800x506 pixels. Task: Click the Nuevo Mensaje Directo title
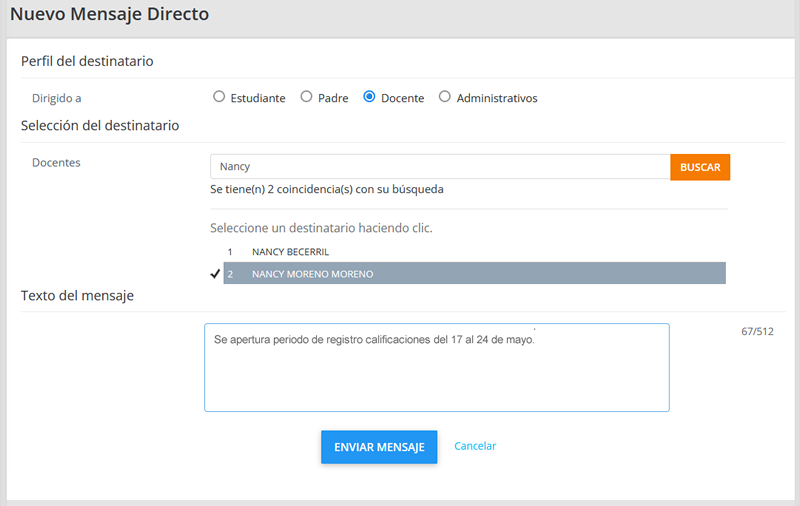[x=110, y=15]
